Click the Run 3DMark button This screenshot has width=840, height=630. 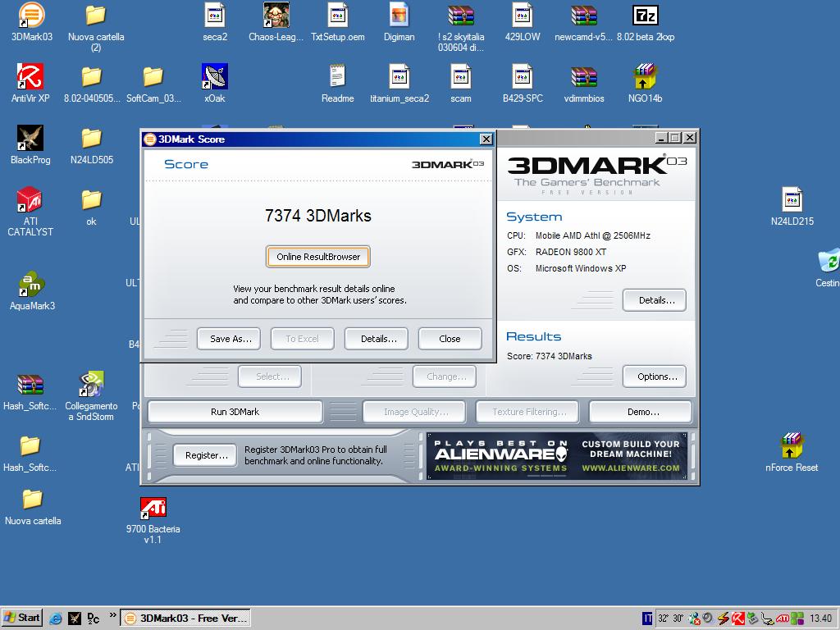point(235,412)
